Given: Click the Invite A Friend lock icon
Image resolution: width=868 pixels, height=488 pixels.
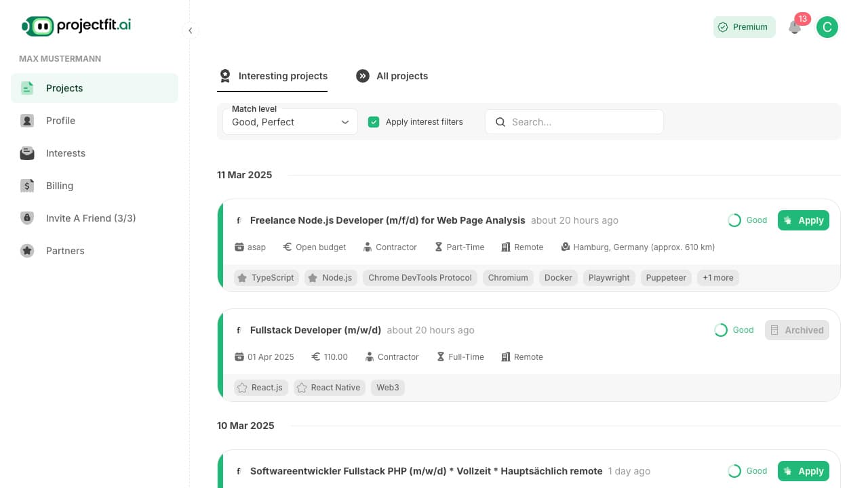Looking at the screenshot, I should pos(27,218).
